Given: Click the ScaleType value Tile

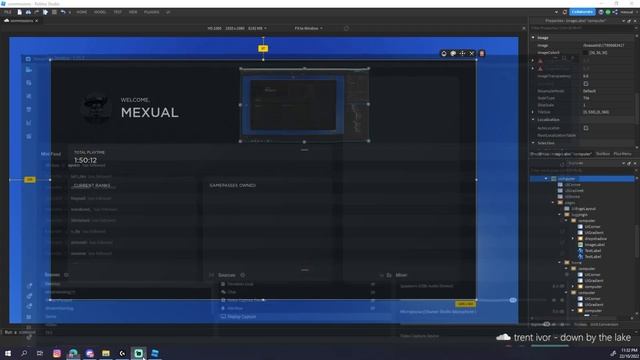Looking at the screenshot, I should (x=586, y=98).
